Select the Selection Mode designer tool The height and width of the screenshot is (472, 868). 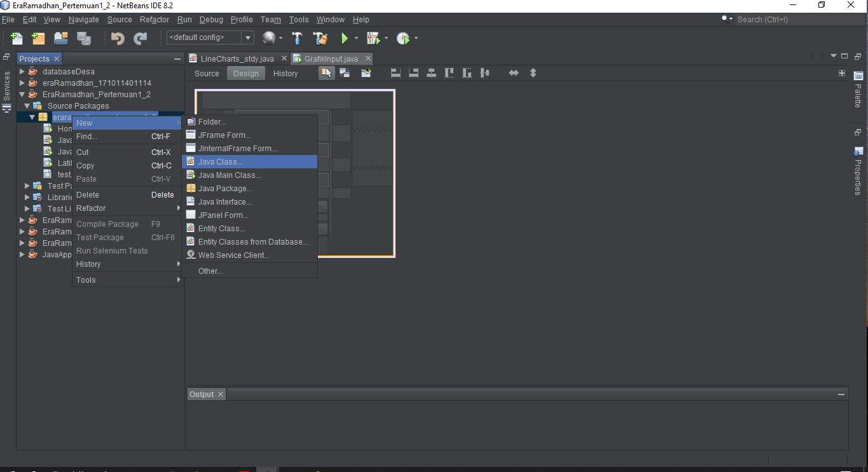(326, 73)
